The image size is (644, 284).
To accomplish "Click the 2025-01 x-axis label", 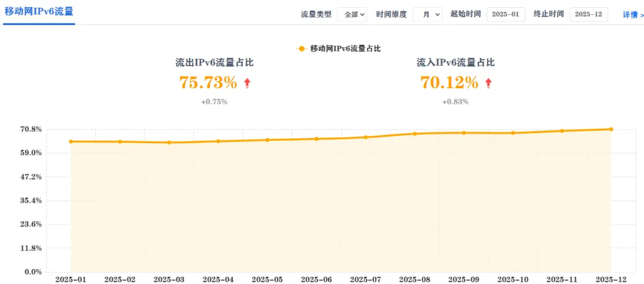I will (70, 279).
